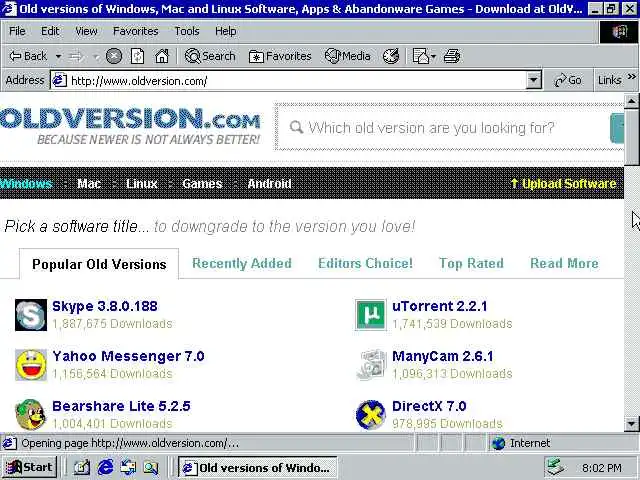Click the address bar URL field
The height and width of the screenshot is (480, 640).
296,80
